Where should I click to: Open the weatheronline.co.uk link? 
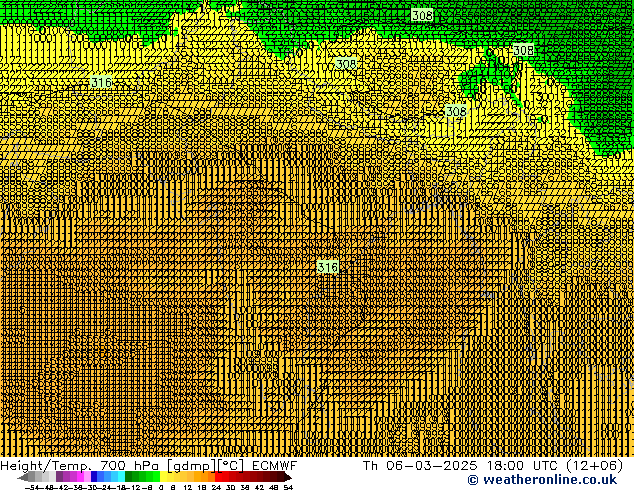(x=542, y=480)
